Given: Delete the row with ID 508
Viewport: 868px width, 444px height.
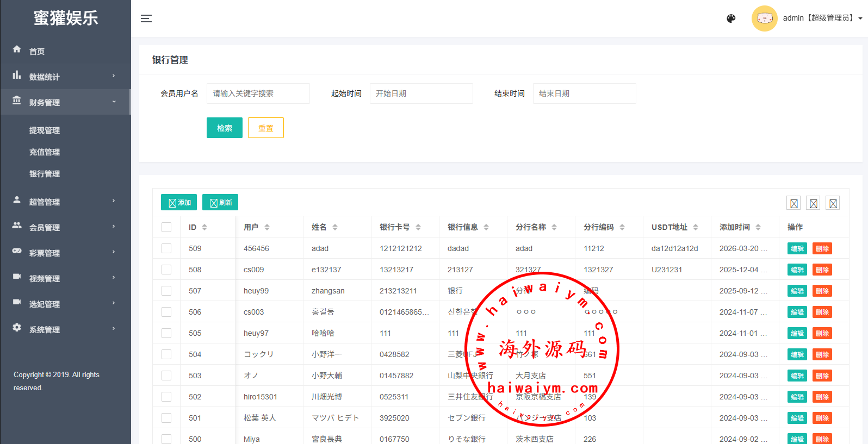Looking at the screenshot, I should 822,270.
